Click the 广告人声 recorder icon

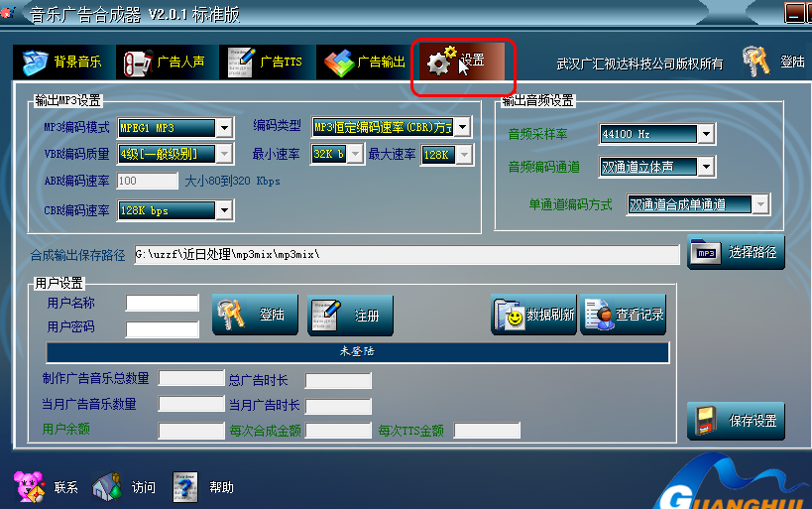pyautogui.click(x=138, y=64)
